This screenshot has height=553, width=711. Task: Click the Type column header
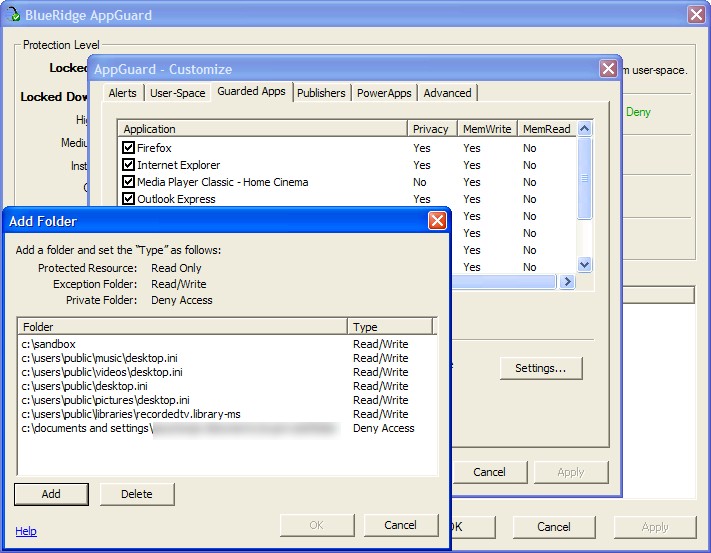click(x=390, y=326)
